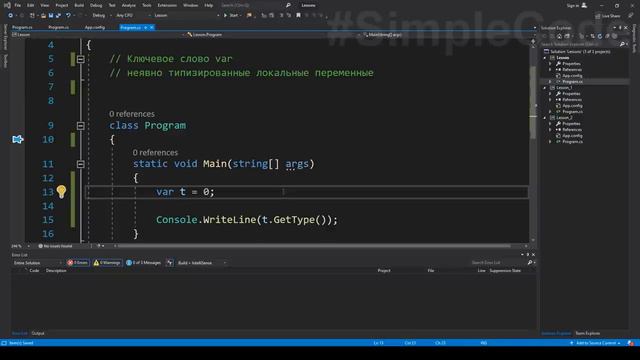Image resolution: width=640 pixels, height=360 pixels.
Task: Click the pin icon of Solution Explorer panel
Action: [620, 28]
